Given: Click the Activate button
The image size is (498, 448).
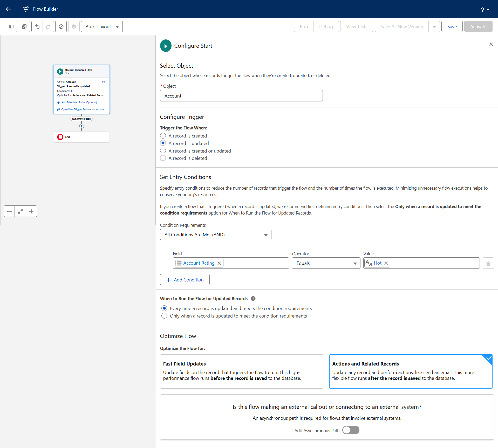Looking at the screenshot, I should pos(478,26).
